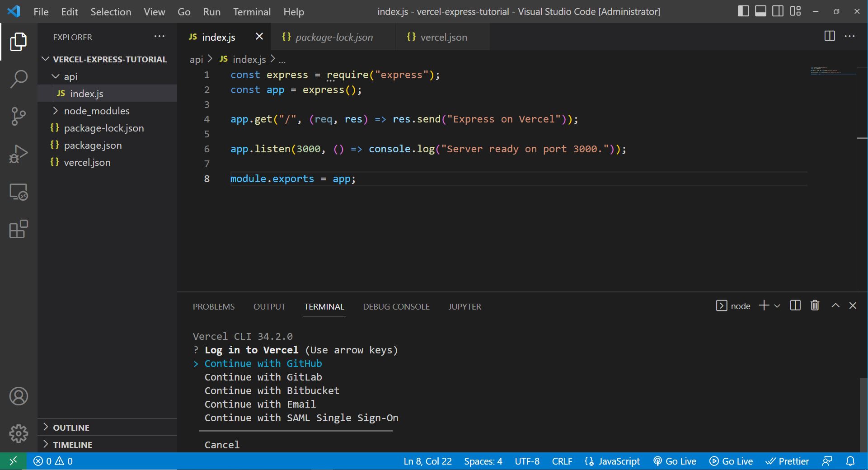Open editor more actions ellipsis
868x470 pixels.
coord(849,36)
